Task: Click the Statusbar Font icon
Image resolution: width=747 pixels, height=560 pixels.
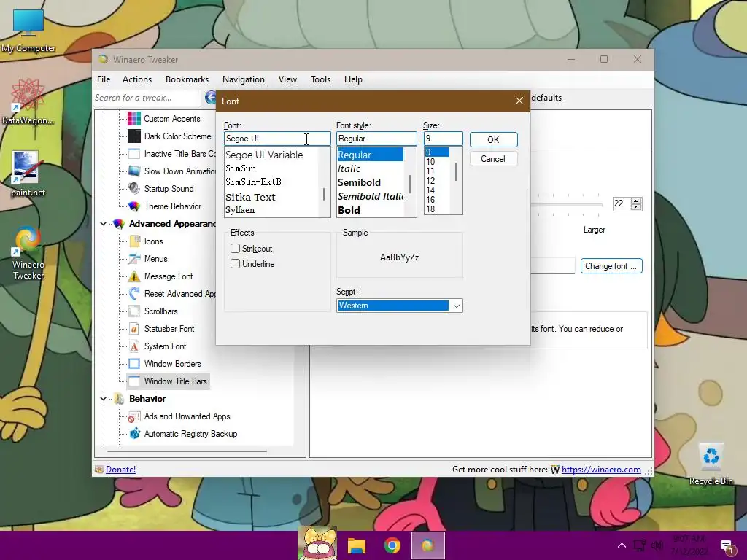Action: (134, 329)
